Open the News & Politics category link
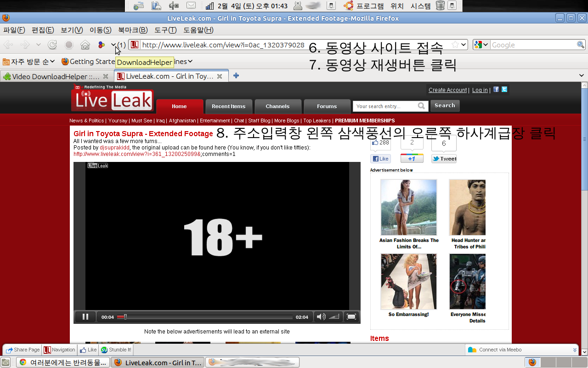Screen dimensions: 588x368 tap(87, 121)
